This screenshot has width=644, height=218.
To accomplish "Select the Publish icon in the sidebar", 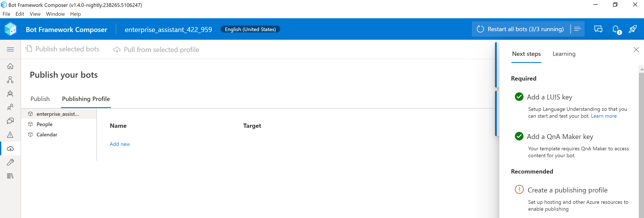I will tap(10, 148).
